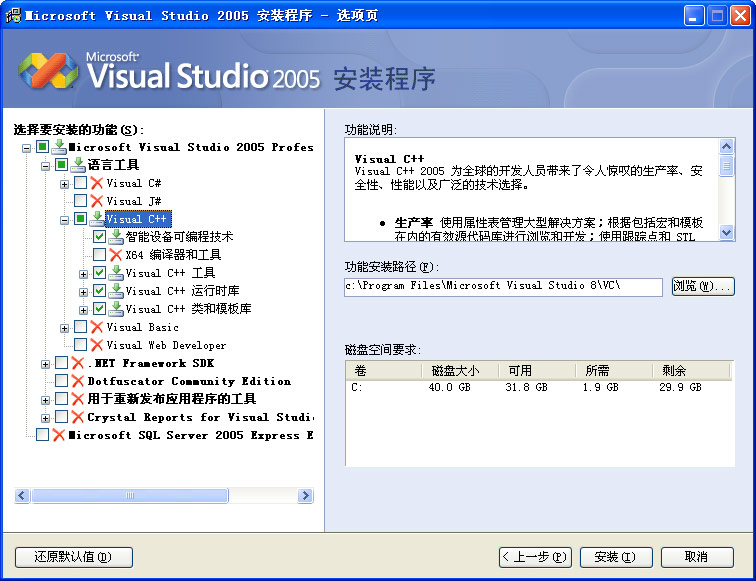Enable the Visual Basic checkbox
756x581 pixels.
pyautogui.click(x=81, y=326)
